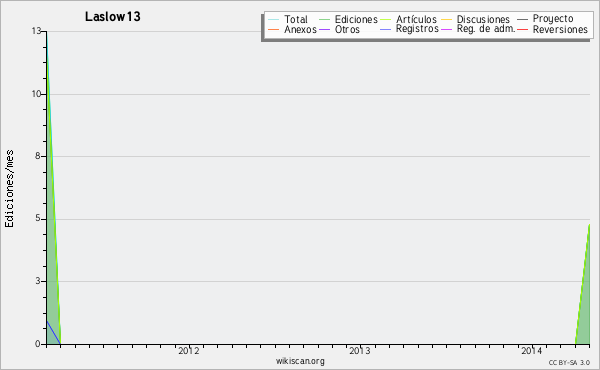Image resolution: width=600 pixels, height=370 pixels.
Task: Click the y-axis value 3
Action: pos(38,281)
